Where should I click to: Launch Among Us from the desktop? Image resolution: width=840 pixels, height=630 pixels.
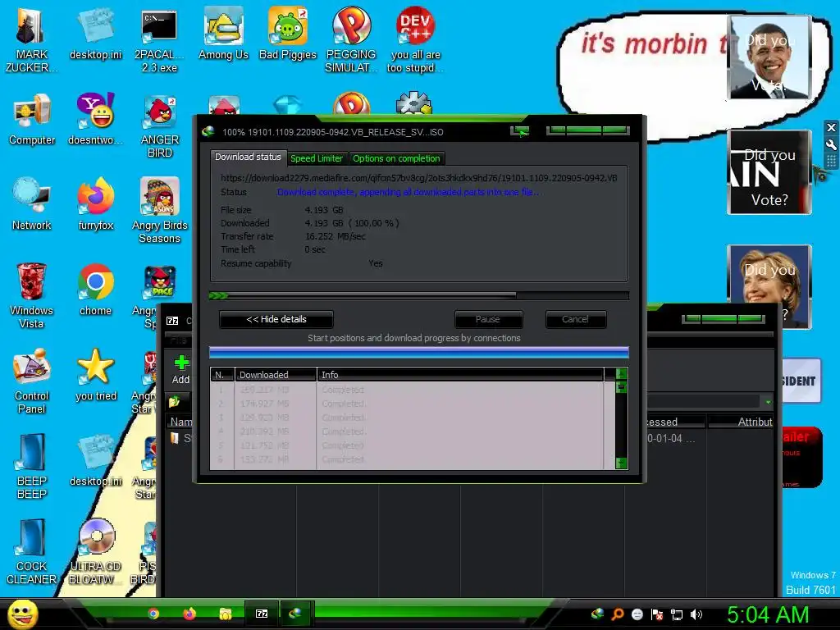[223, 34]
